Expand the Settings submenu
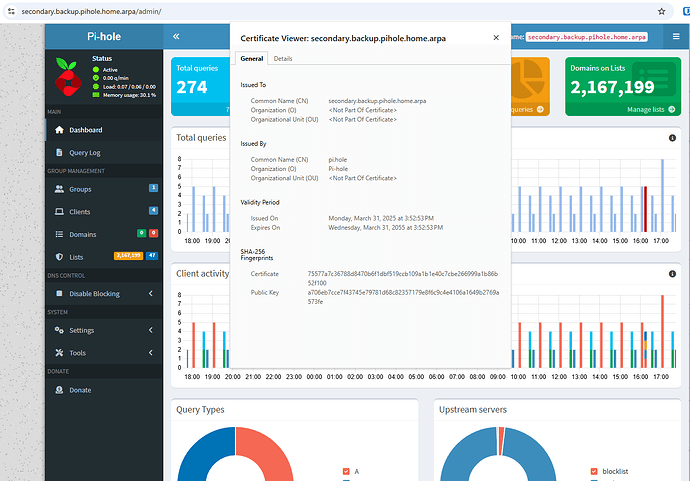Viewport: 690px width, 481px height. pyautogui.click(x=150, y=330)
